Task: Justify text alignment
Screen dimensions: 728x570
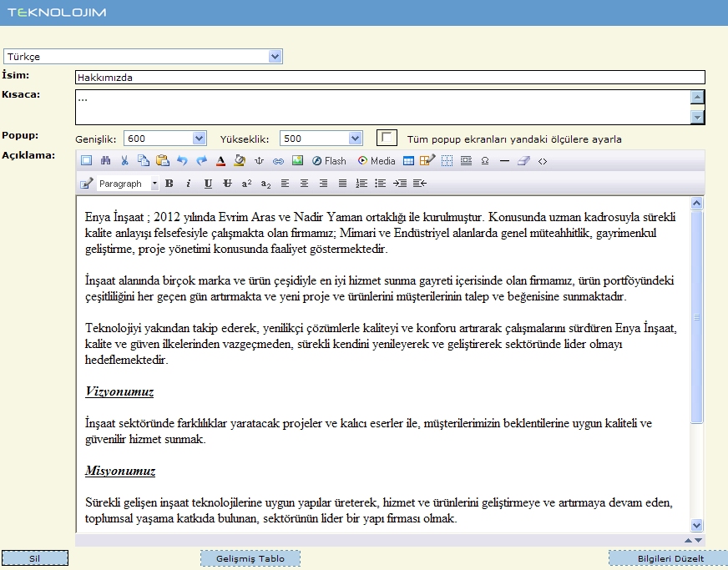Action: (x=342, y=184)
